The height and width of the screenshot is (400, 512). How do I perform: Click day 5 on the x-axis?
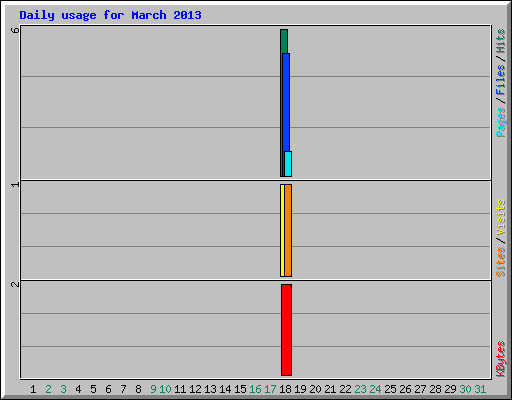pos(93,389)
